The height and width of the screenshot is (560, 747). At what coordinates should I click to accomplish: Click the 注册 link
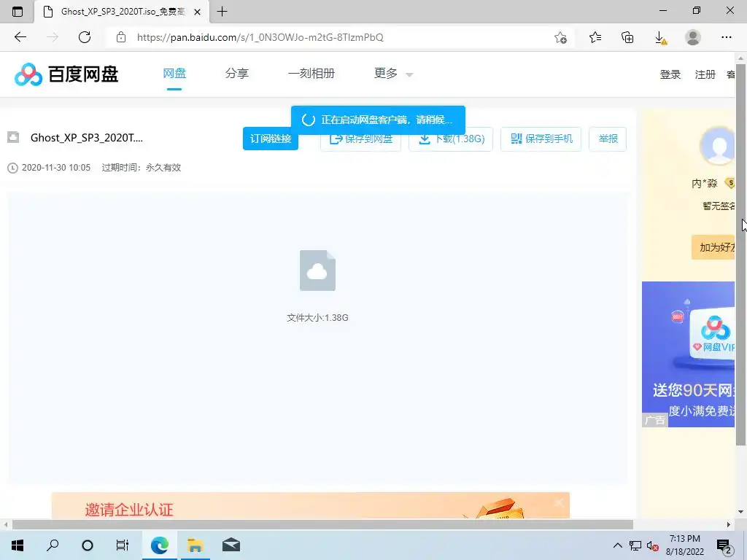pyautogui.click(x=705, y=74)
